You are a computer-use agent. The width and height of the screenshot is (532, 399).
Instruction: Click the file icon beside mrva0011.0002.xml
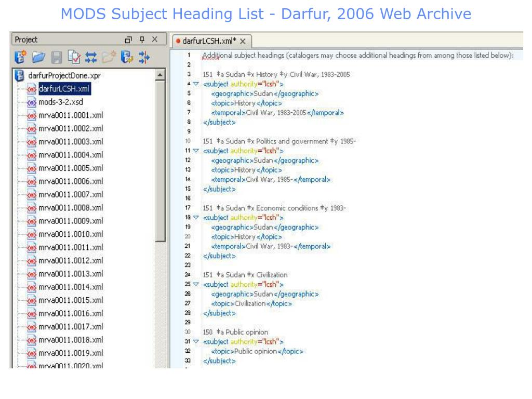(x=31, y=129)
